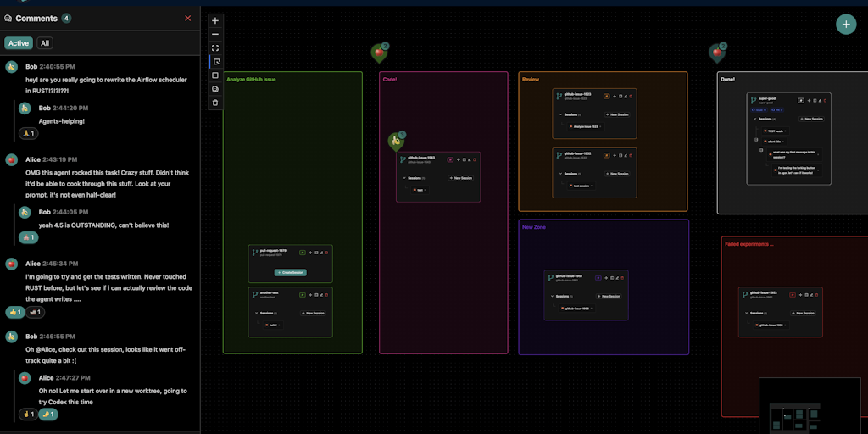Zoom in on the canvas

(x=215, y=20)
